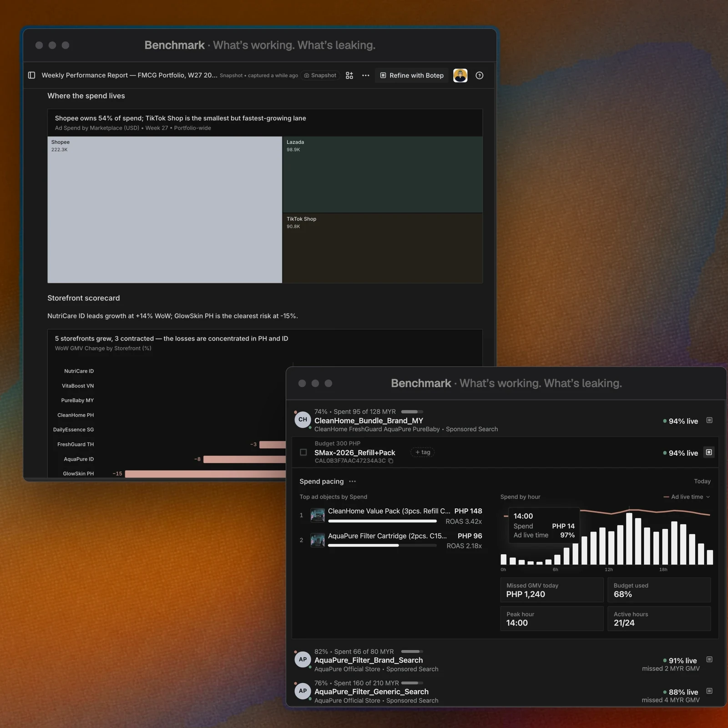The image size is (728, 728).
Task: Click the 'Spend pacing' section title
Action: tap(322, 481)
